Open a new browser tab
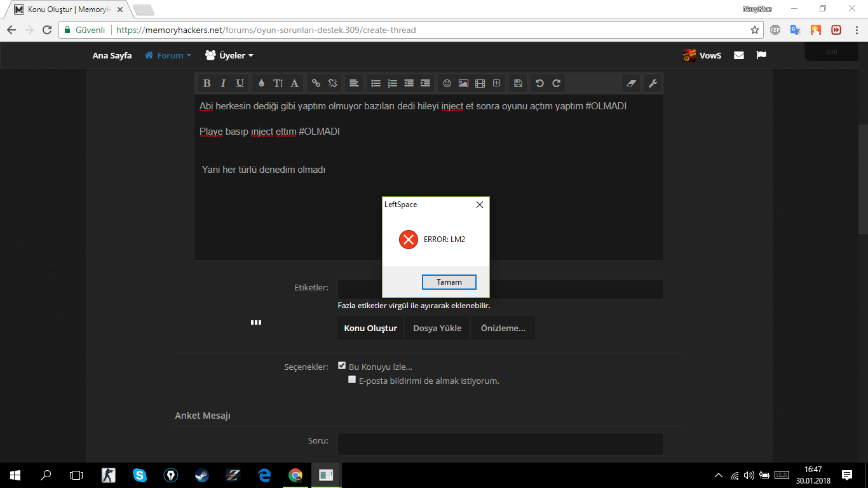The width and height of the screenshot is (868, 488). click(144, 10)
